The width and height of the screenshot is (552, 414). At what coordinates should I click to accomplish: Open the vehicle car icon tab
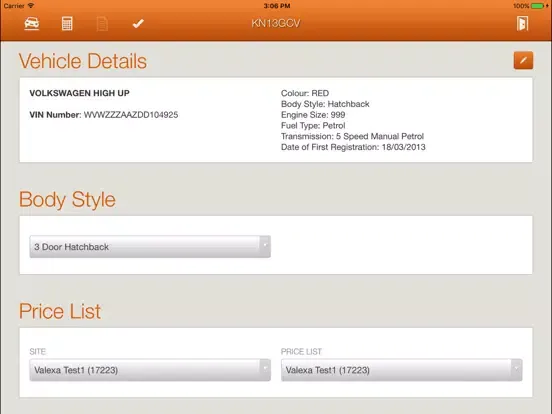[x=32, y=24]
